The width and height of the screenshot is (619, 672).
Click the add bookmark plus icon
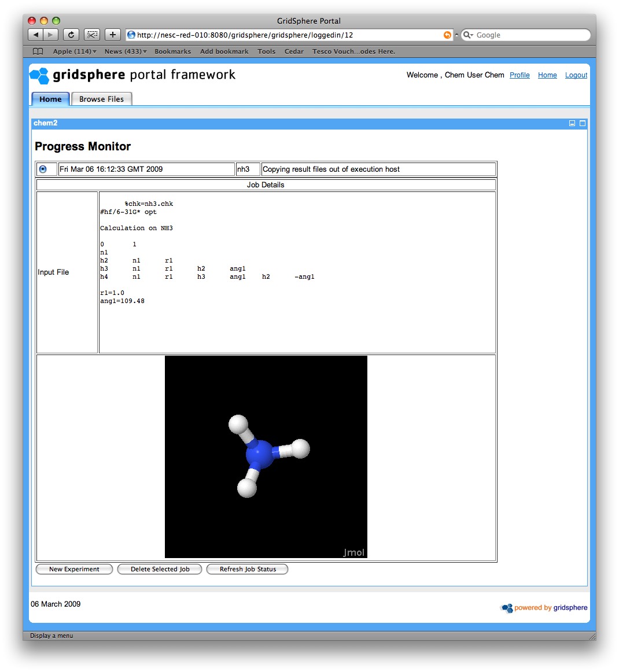click(x=113, y=35)
